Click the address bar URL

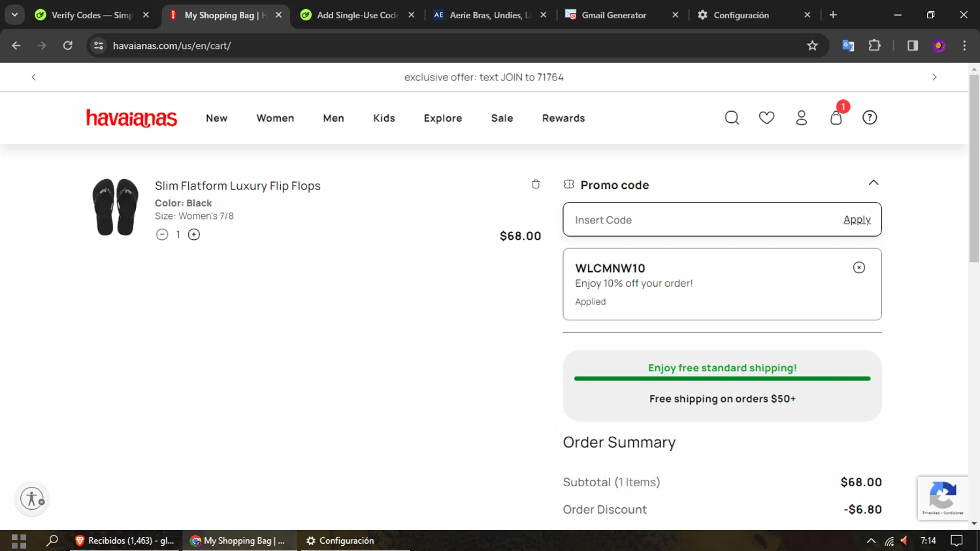click(172, 46)
